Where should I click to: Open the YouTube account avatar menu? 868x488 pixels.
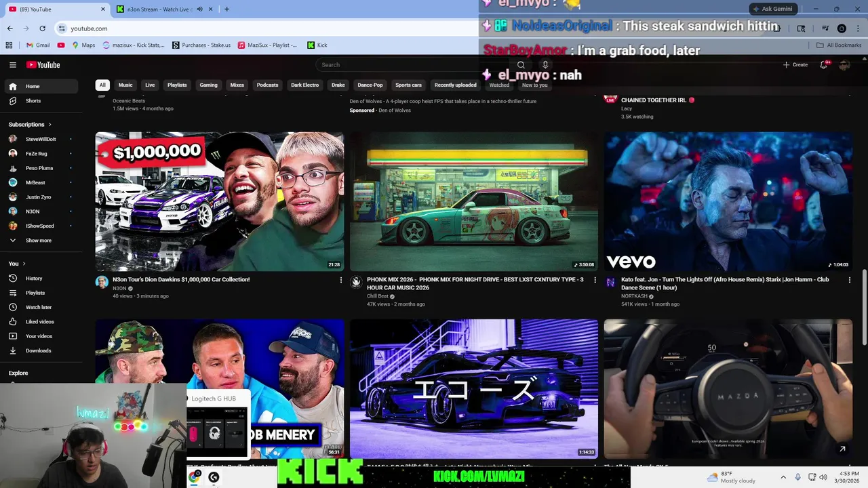[x=844, y=64]
